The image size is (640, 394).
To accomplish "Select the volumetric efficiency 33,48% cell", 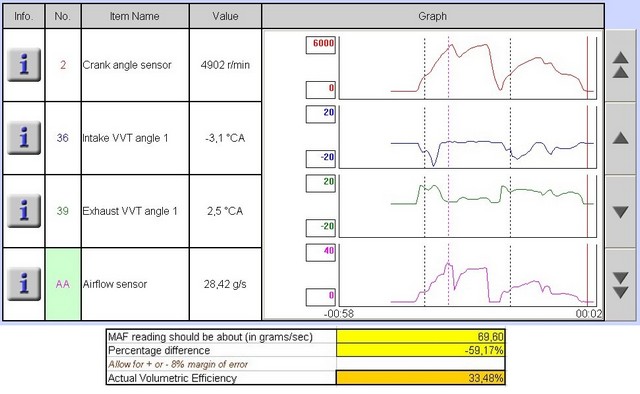I will tap(420, 378).
